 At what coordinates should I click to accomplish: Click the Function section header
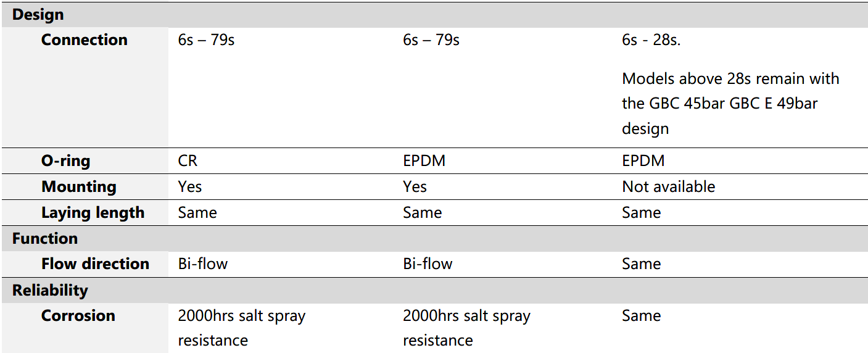[45, 238]
